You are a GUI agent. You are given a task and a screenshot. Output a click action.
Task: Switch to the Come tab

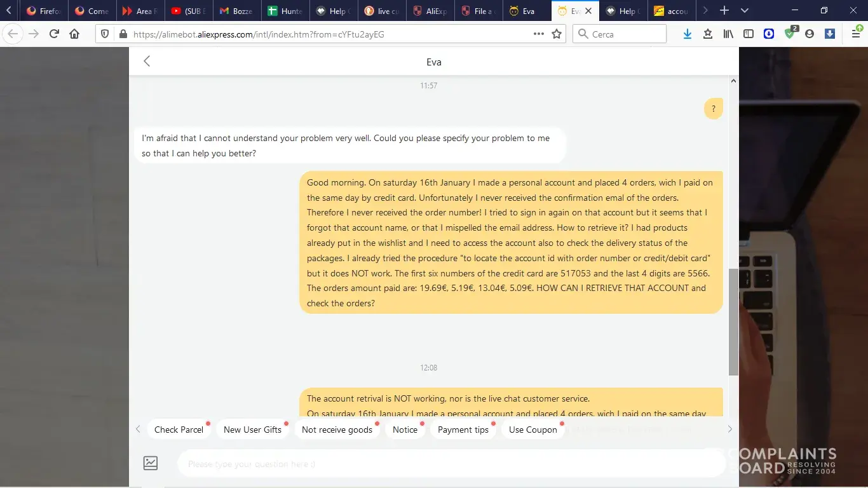[x=92, y=11]
